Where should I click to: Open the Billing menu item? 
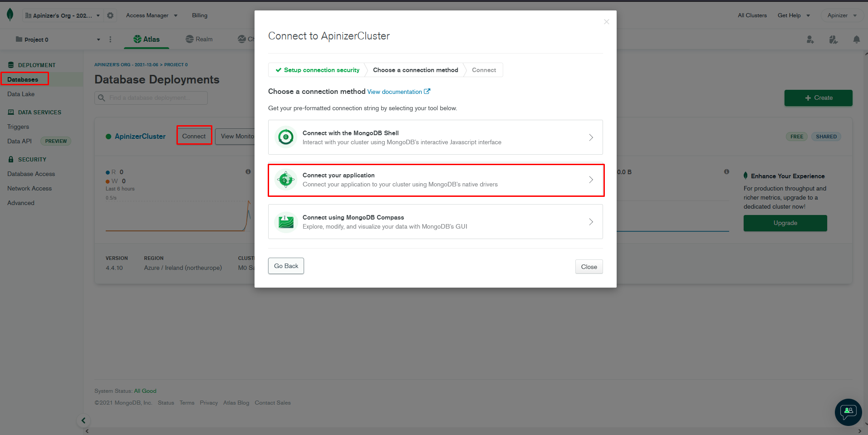(x=199, y=15)
